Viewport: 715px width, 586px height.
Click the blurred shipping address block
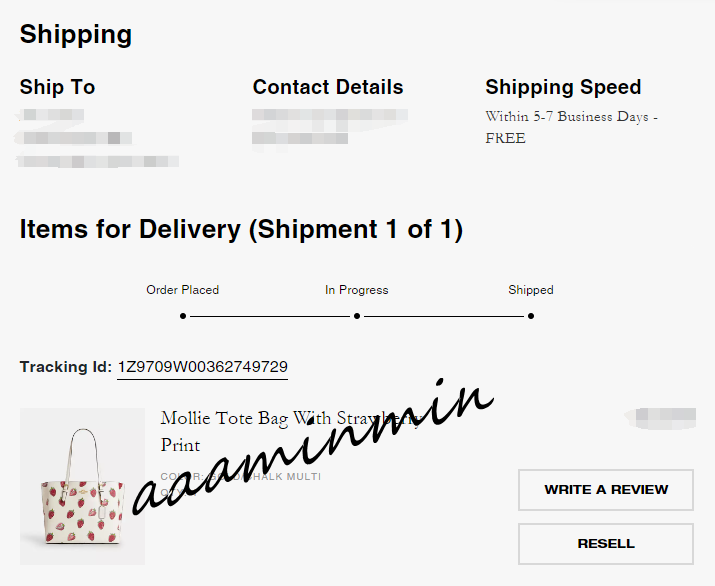[97, 138]
